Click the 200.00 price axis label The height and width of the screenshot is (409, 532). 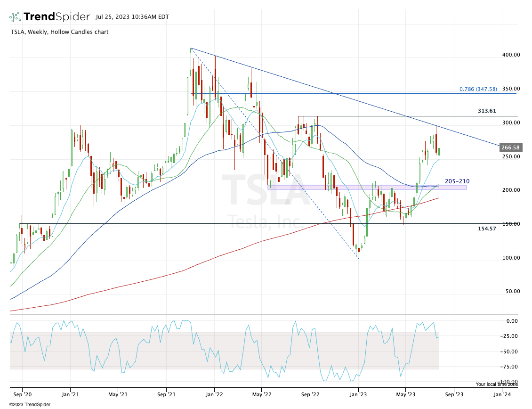pos(511,190)
